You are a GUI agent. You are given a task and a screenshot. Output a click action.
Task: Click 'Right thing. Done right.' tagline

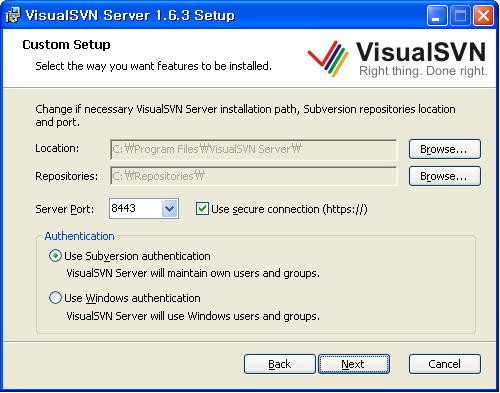pyautogui.click(x=423, y=71)
